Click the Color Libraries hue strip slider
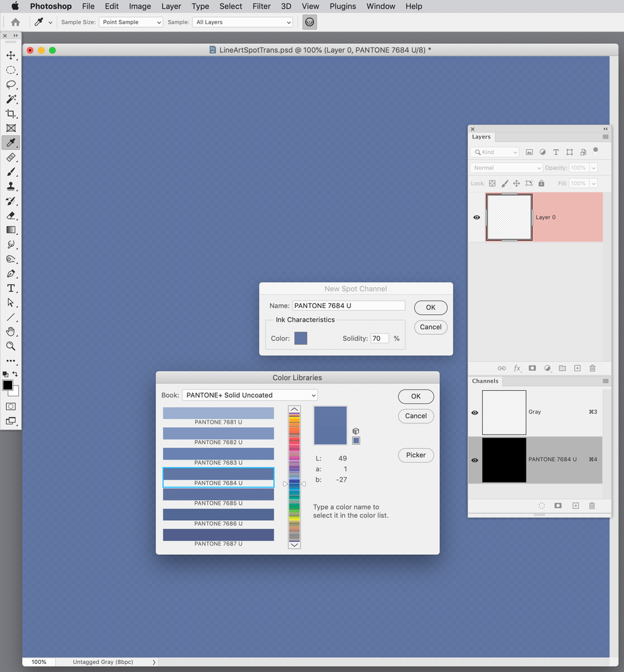This screenshot has height=672, width=624. click(x=295, y=477)
